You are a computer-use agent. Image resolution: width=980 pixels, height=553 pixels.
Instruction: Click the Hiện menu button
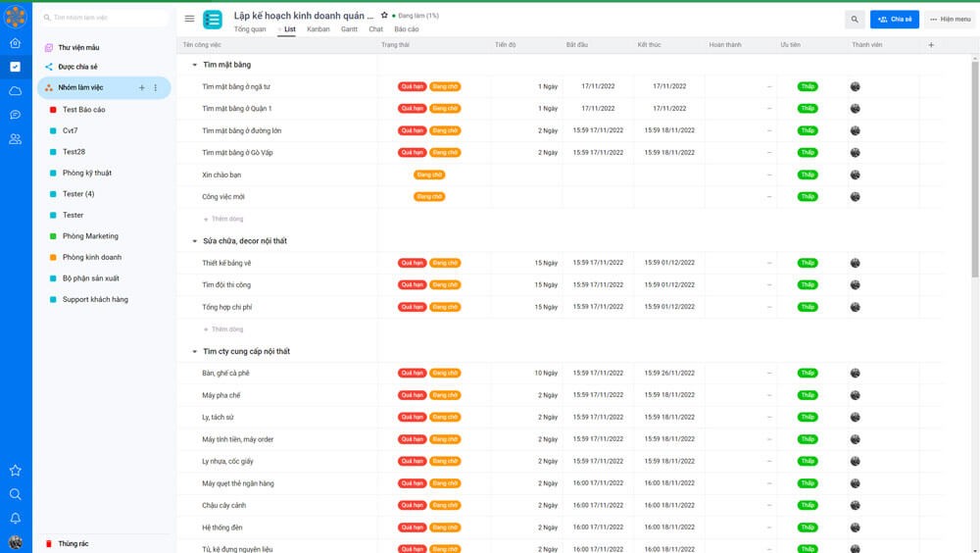click(948, 19)
